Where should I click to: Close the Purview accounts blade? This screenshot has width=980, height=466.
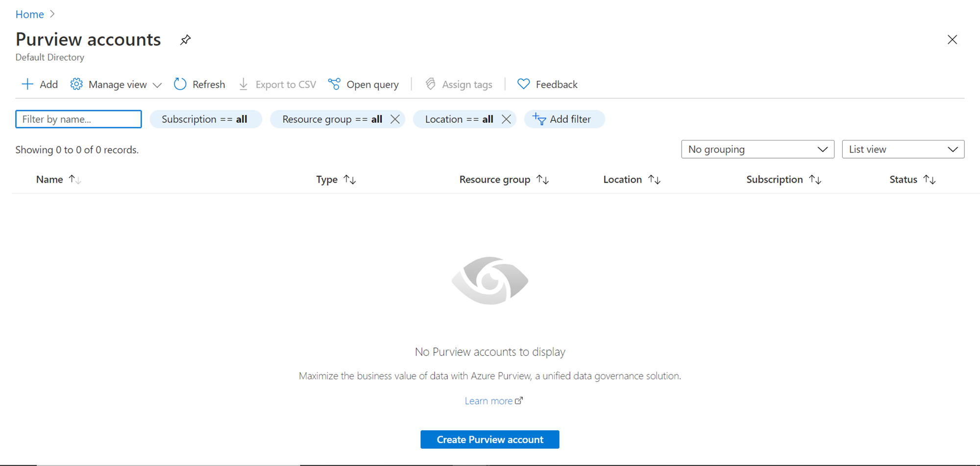point(952,40)
